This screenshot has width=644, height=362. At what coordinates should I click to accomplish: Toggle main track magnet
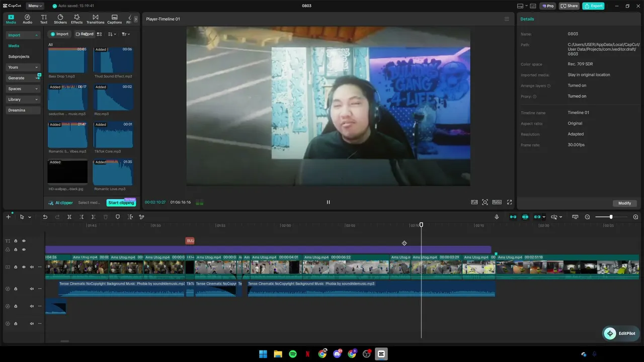coord(513,217)
